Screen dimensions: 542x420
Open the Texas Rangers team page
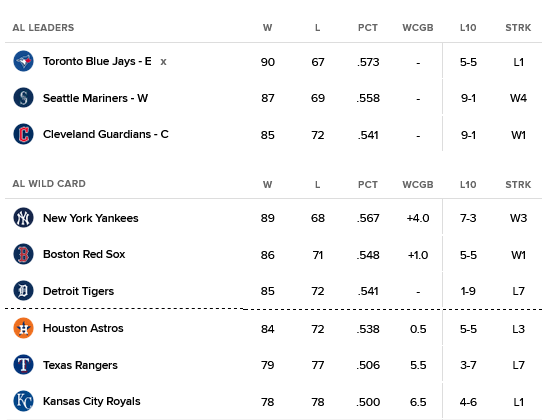[x=80, y=365]
